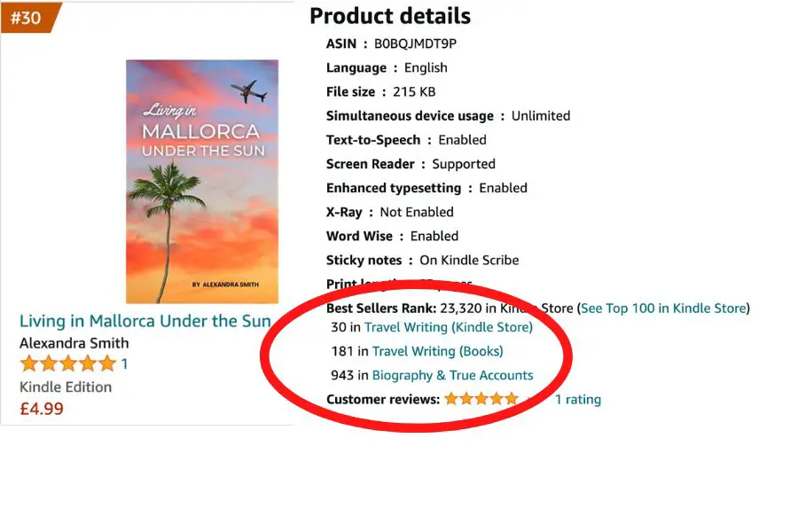The width and height of the screenshot is (798, 532).
Task: Click the Product details heading
Action: (390, 16)
